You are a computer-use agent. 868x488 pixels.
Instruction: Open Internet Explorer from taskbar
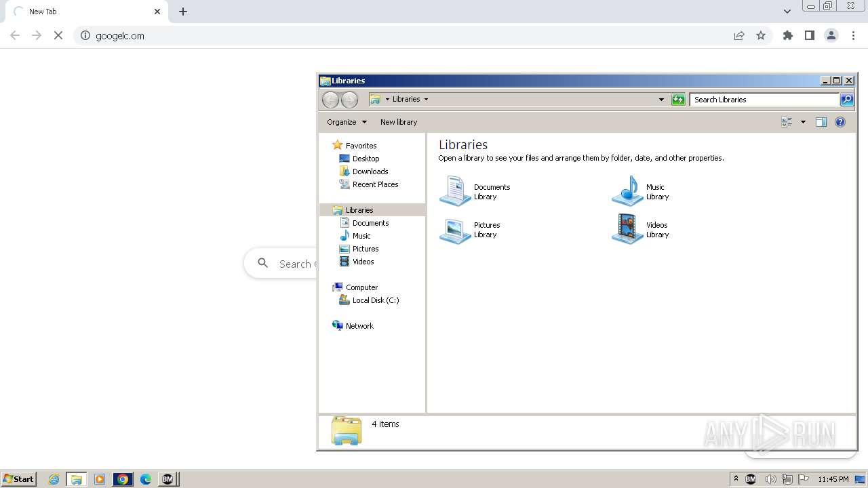click(54, 479)
